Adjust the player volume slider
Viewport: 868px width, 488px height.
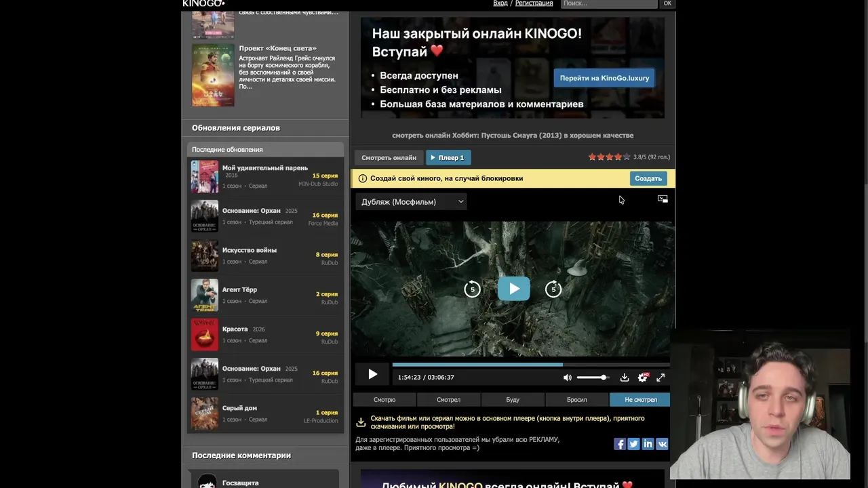click(x=593, y=378)
